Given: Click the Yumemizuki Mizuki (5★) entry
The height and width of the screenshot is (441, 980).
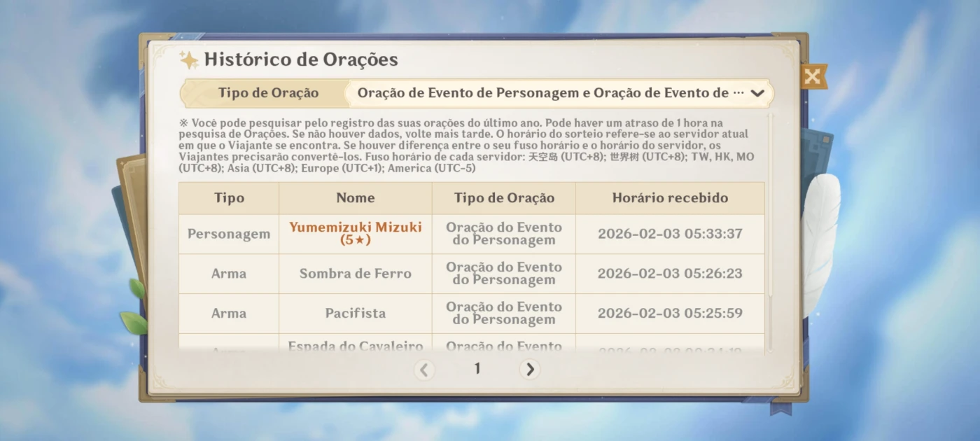Looking at the screenshot, I should click(x=355, y=234).
